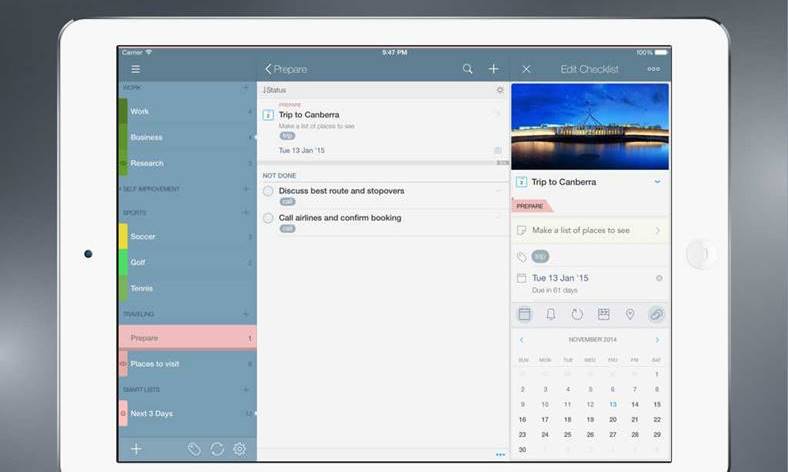Open the Soccer list
Viewport: 788px width, 472px height.
pos(143,237)
